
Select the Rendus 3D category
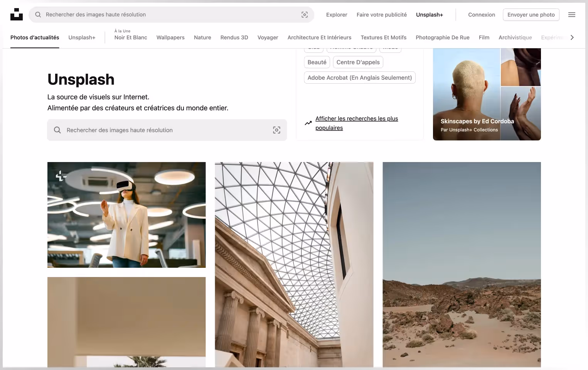pos(234,37)
